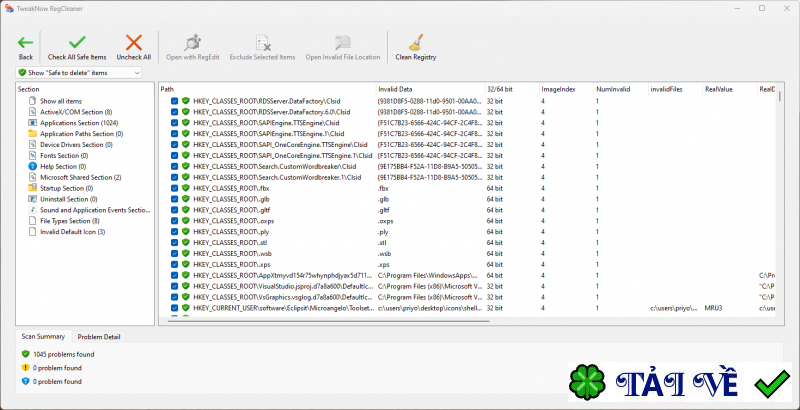Click the Clean Registry broom icon
Image resolution: width=800 pixels, height=410 pixels.
point(416,42)
